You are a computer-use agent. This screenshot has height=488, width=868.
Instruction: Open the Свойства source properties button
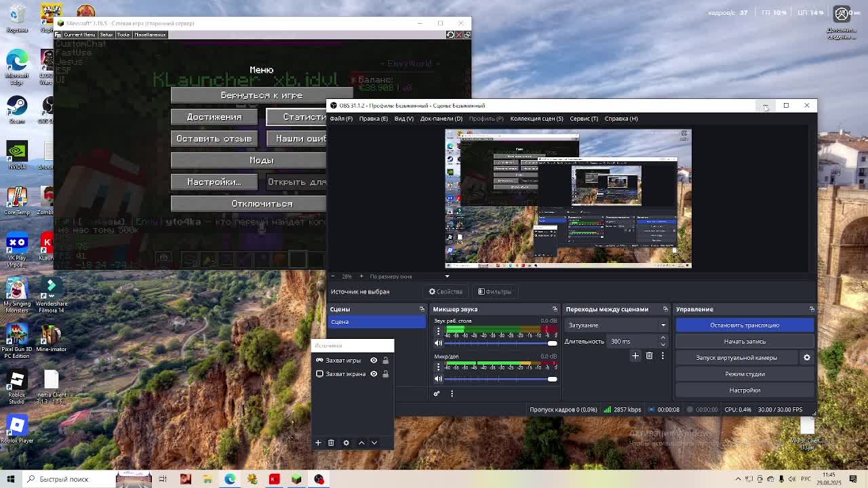(446, 291)
